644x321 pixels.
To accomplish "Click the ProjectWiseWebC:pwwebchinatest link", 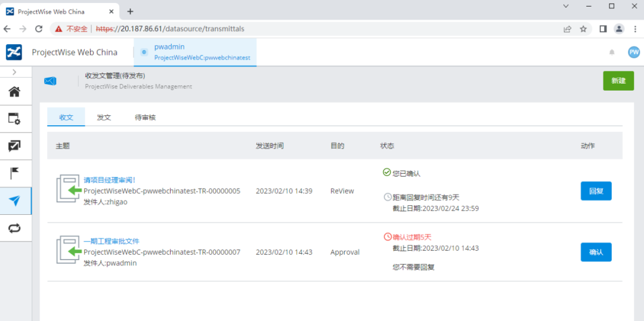I will pyautogui.click(x=202, y=57).
